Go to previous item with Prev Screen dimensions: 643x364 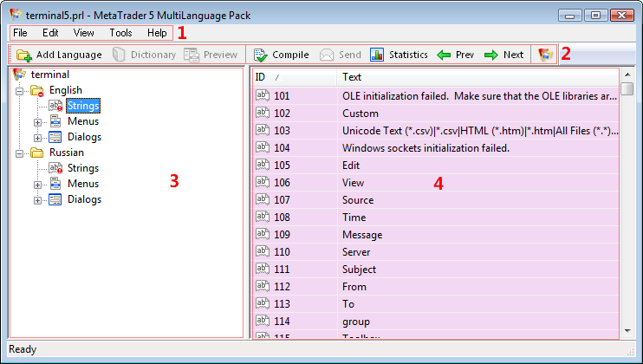455,55
